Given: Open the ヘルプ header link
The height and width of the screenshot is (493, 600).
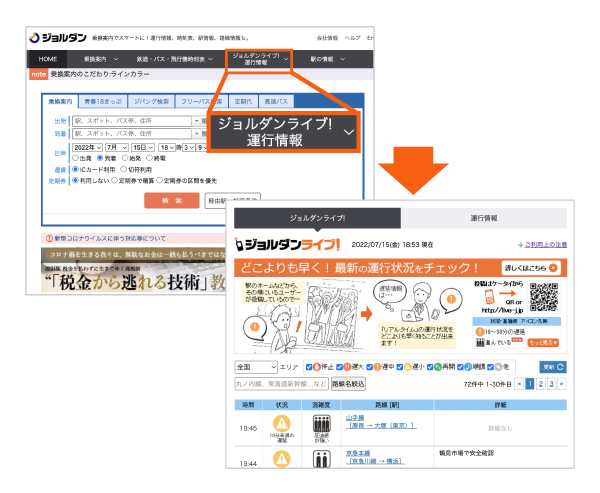Looking at the screenshot, I should pyautogui.click(x=352, y=38).
